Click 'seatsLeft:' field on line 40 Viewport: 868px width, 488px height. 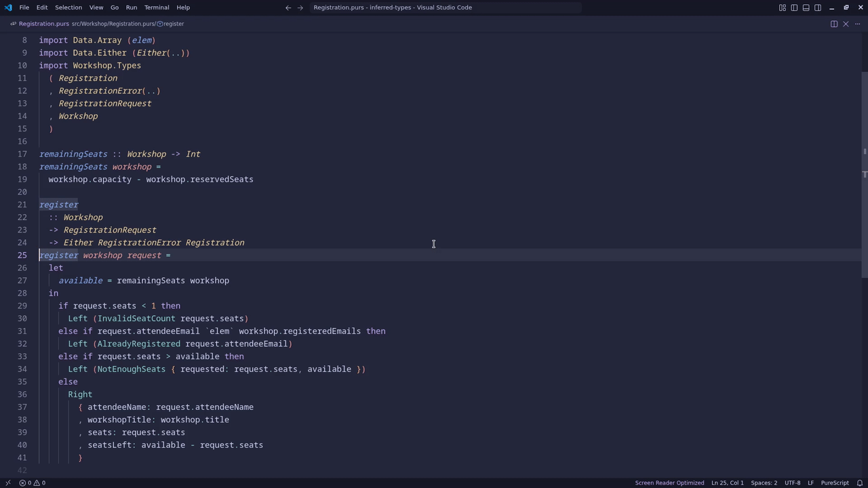[x=112, y=445]
